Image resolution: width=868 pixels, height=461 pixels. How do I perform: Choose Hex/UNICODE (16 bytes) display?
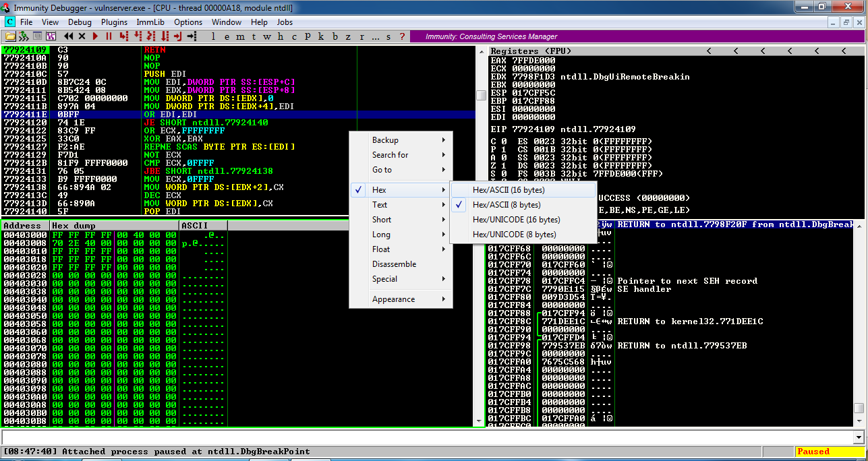point(516,220)
